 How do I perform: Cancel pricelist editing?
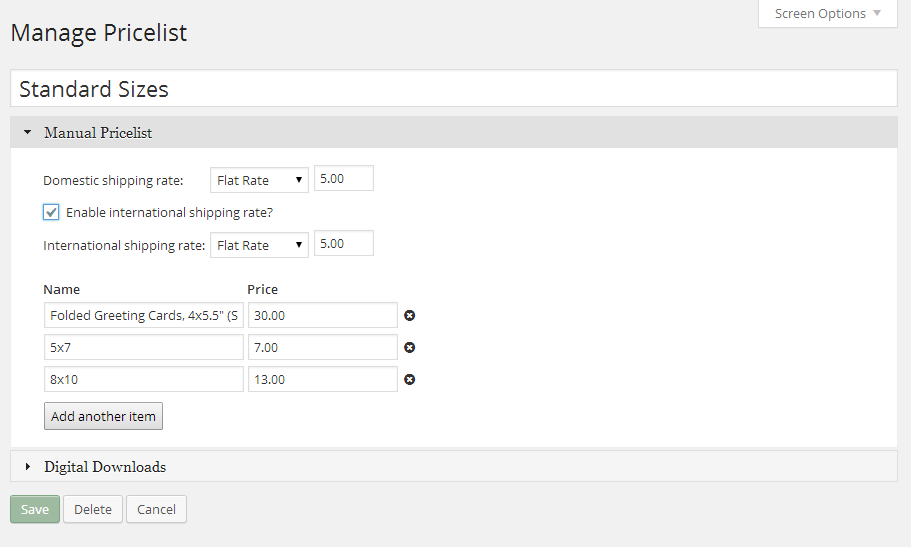[156, 509]
